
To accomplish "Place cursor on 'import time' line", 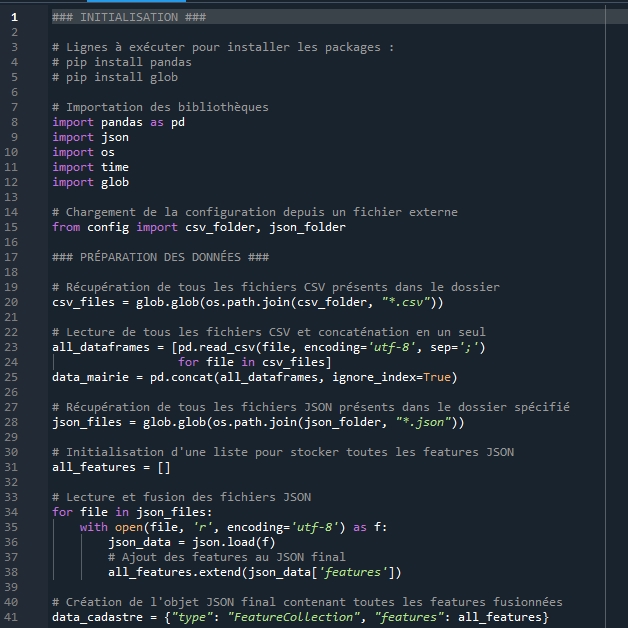I will (90, 167).
